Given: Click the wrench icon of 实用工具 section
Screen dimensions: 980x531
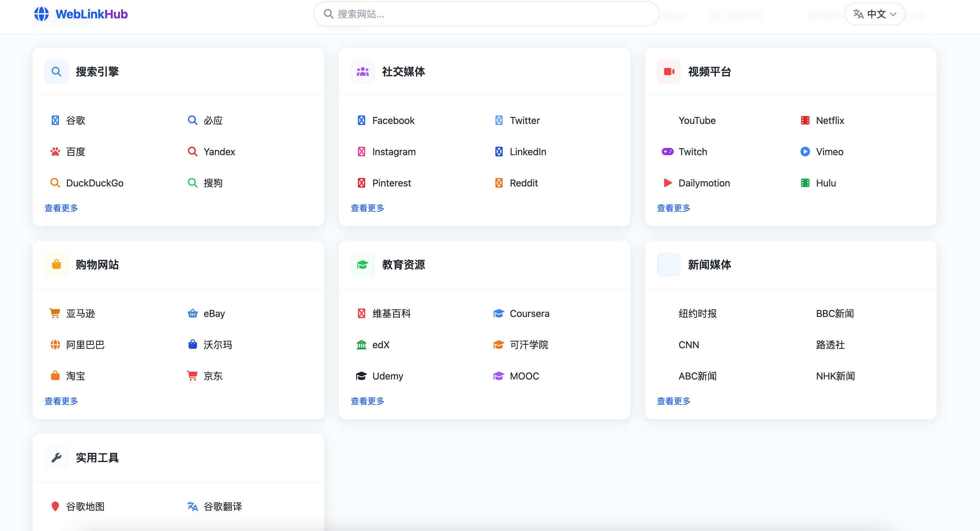Looking at the screenshot, I should (x=56, y=458).
